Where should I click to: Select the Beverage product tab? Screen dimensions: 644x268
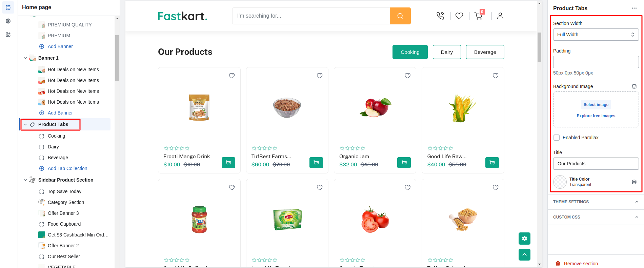point(485,52)
